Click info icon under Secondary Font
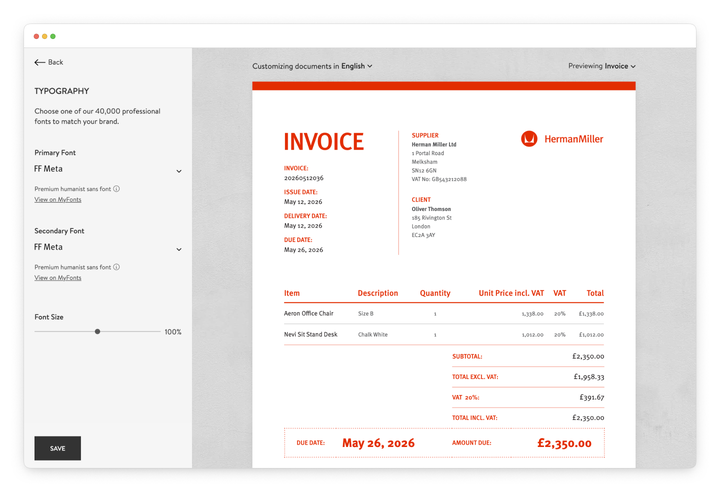This screenshot has height=492, width=720. 117,267
